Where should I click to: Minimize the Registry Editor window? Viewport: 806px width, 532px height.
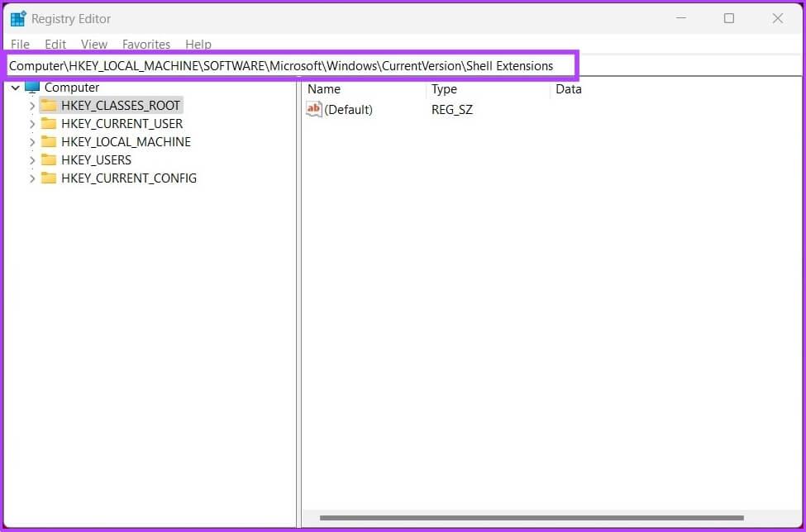click(x=681, y=18)
